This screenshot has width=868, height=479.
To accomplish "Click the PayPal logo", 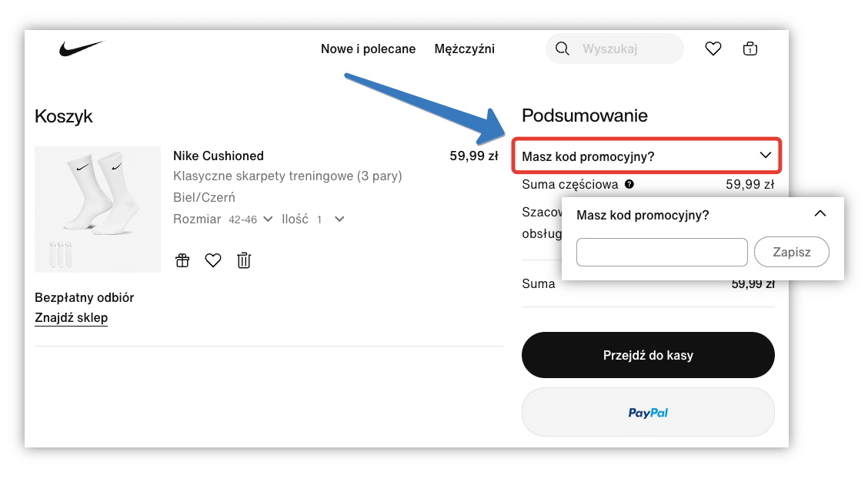I will [647, 412].
